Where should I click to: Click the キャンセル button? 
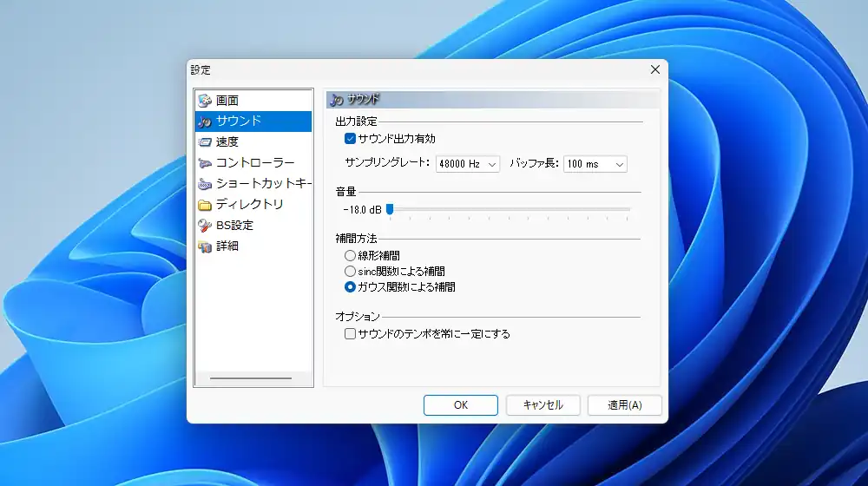pos(542,405)
